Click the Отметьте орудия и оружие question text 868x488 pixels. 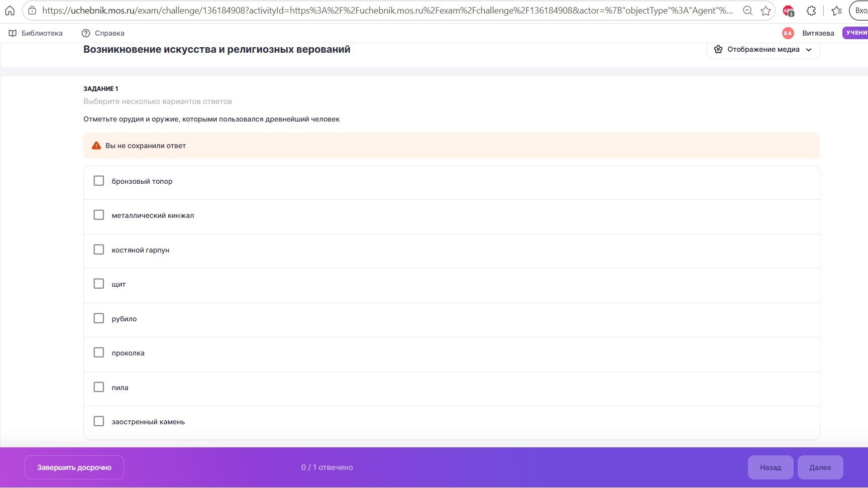tap(211, 119)
